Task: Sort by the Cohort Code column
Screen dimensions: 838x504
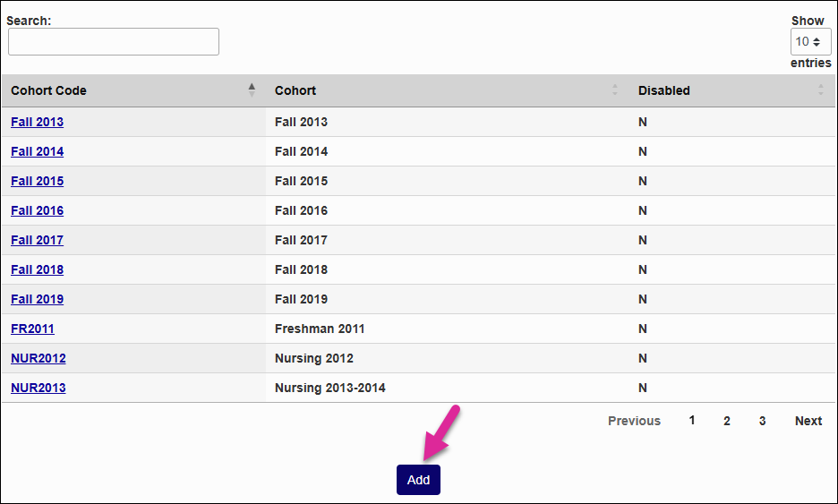Action: click(133, 90)
